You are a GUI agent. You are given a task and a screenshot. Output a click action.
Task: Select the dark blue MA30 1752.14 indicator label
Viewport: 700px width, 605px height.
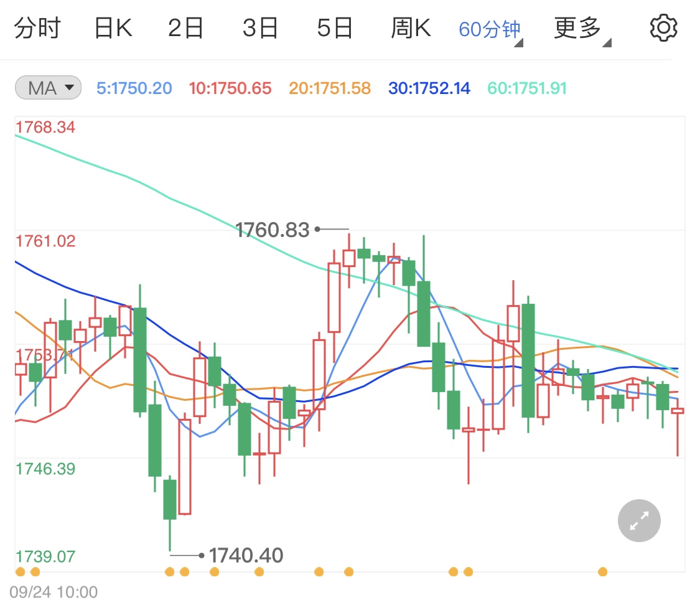pos(429,88)
